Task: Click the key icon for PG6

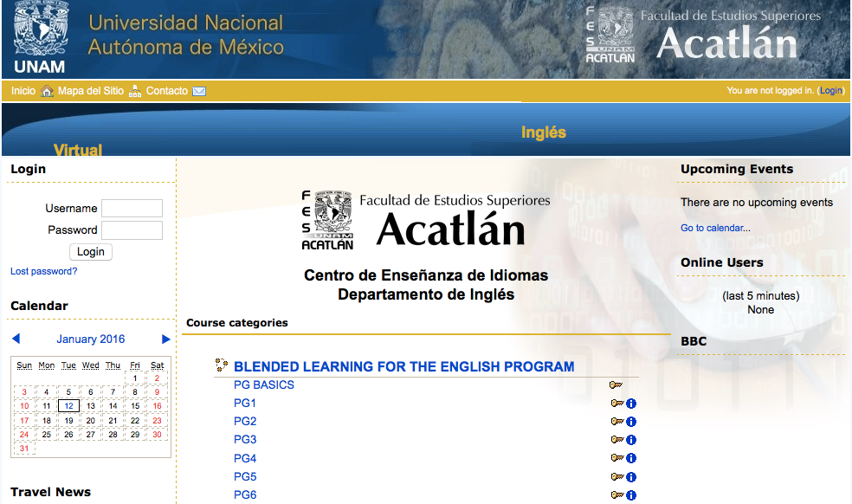Action: pos(617,494)
